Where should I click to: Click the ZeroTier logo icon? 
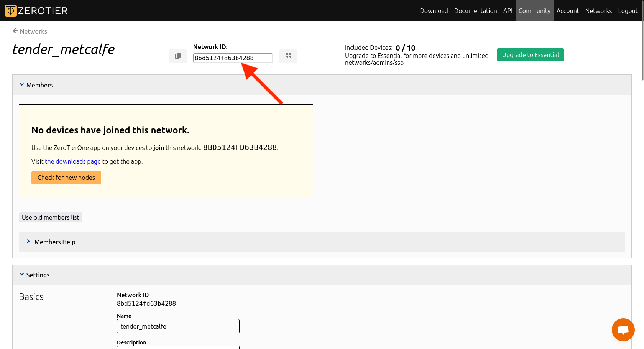click(x=11, y=11)
